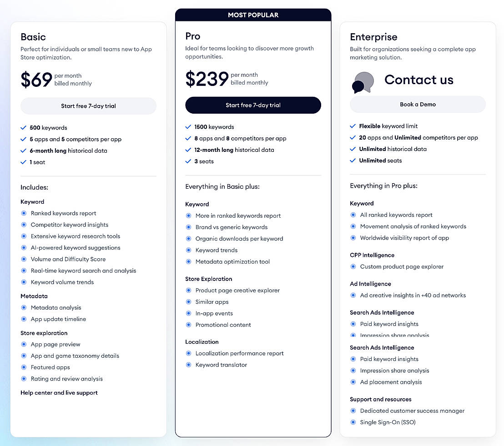Click the Book a Demo button

(x=418, y=104)
